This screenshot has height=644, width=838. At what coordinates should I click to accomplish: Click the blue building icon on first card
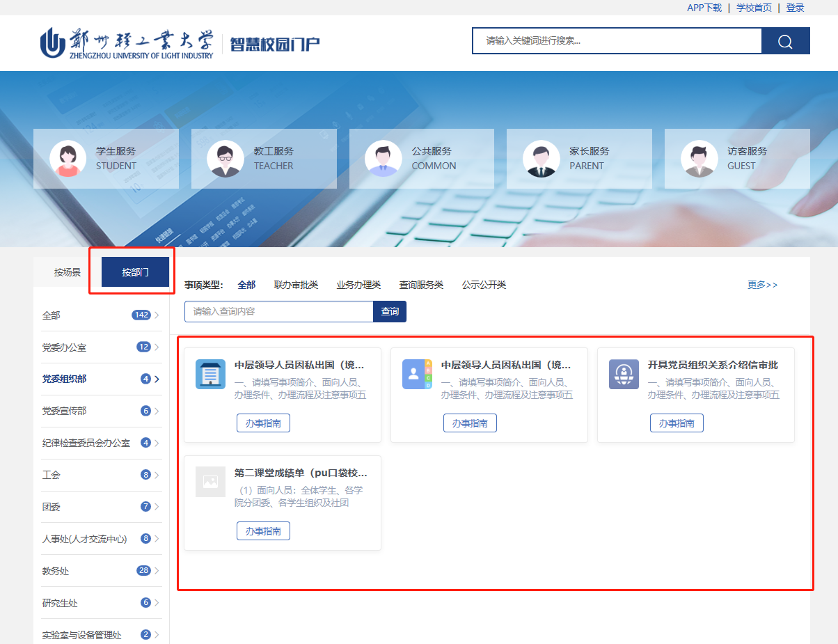pos(210,375)
